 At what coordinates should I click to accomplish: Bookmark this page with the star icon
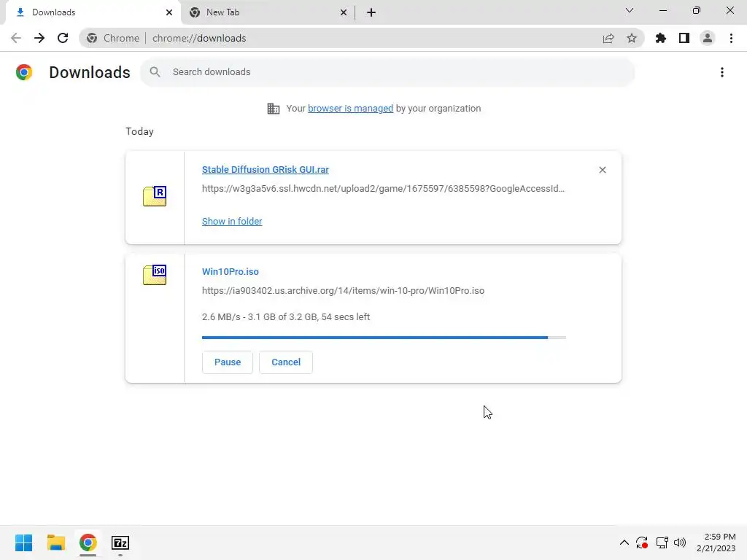[x=631, y=38]
